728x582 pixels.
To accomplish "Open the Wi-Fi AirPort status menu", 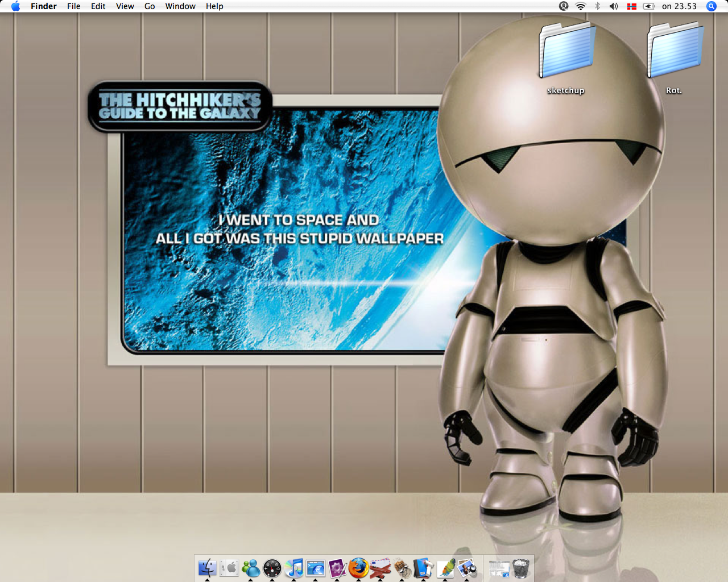I will pos(581,6).
